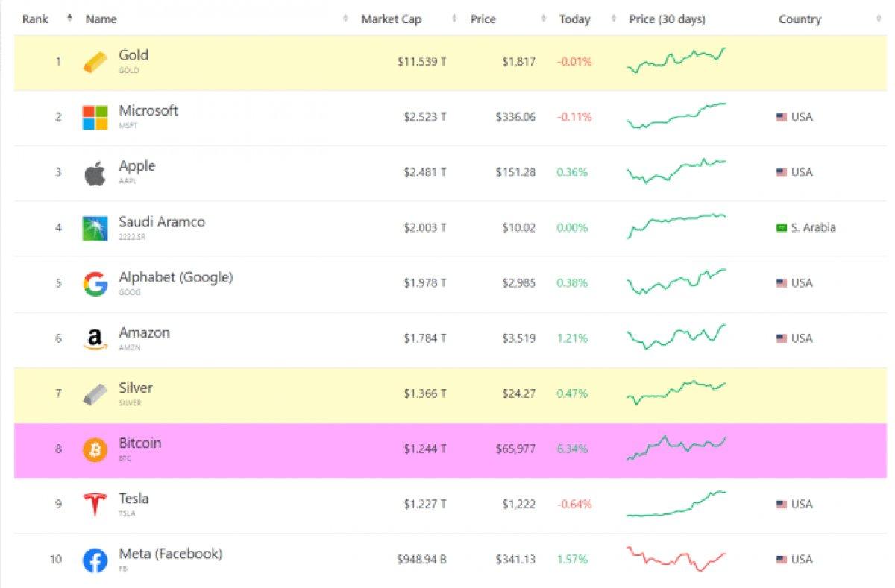Click the S. Arabia country flag
The image size is (895, 588).
tap(782, 228)
